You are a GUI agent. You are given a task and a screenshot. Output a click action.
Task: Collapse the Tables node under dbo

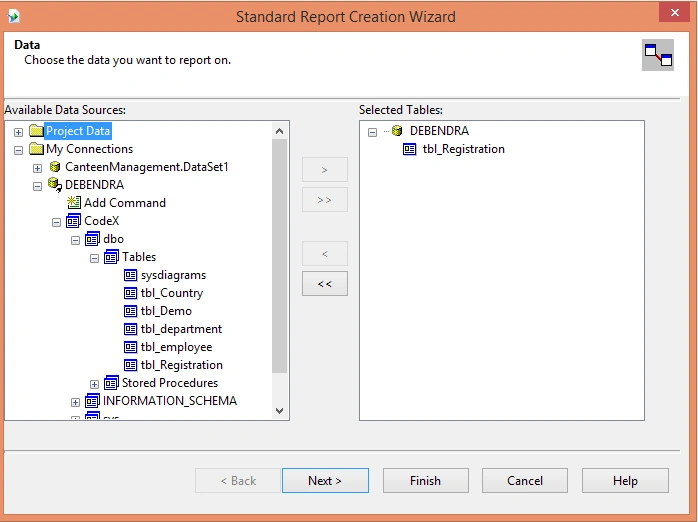click(94, 259)
